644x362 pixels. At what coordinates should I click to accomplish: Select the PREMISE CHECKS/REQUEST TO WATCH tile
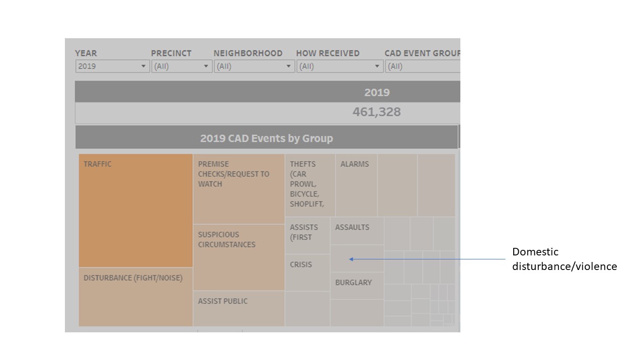tap(238, 189)
